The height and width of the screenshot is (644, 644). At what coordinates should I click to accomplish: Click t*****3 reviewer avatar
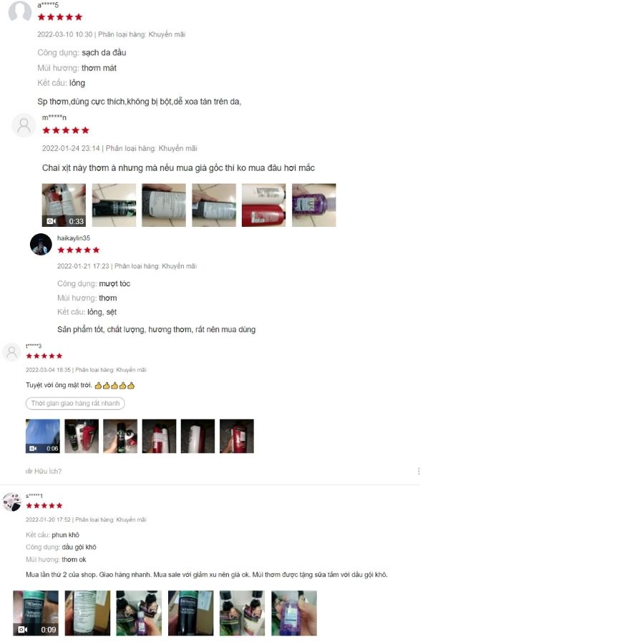coord(12,352)
